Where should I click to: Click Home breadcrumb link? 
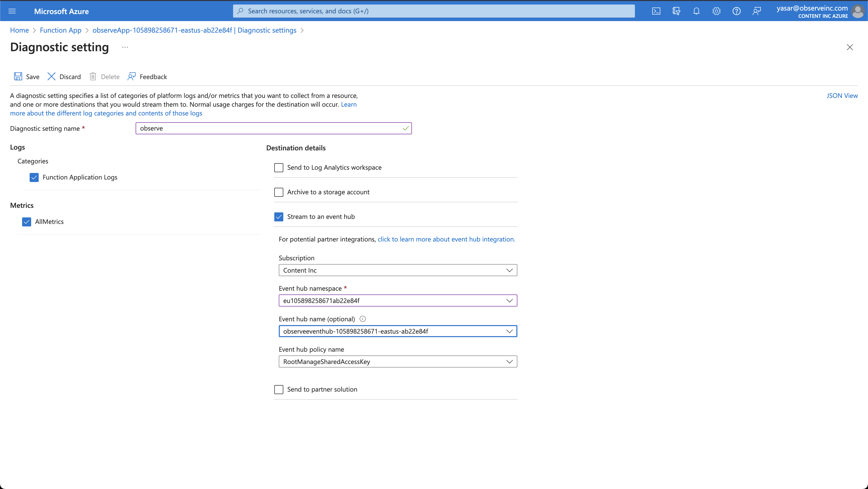(x=19, y=30)
